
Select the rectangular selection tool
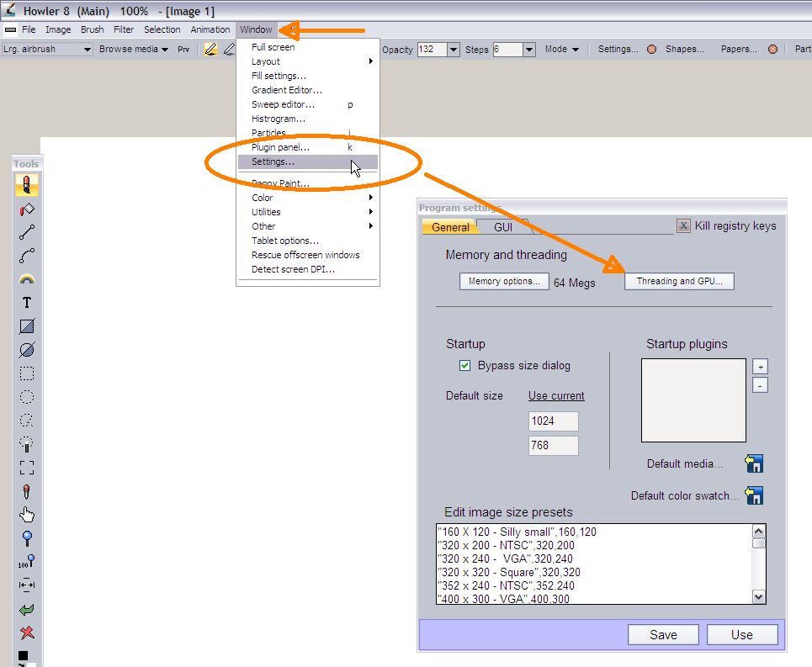click(x=27, y=373)
